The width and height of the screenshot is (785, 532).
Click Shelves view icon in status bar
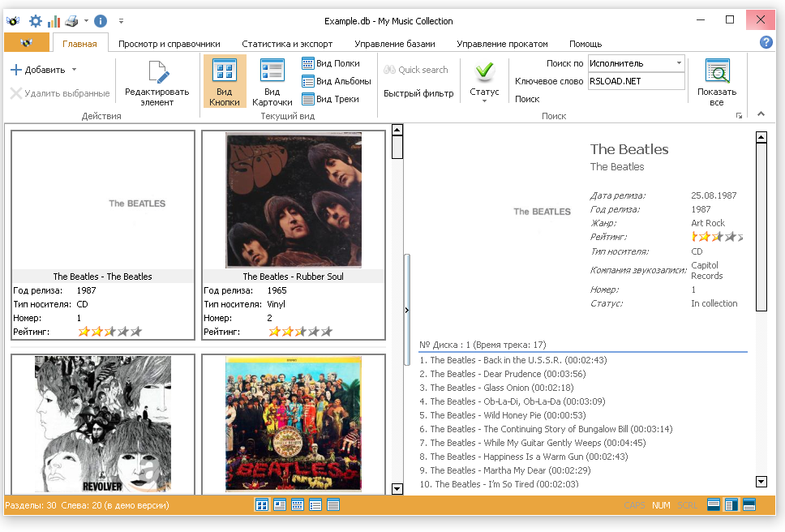298,505
